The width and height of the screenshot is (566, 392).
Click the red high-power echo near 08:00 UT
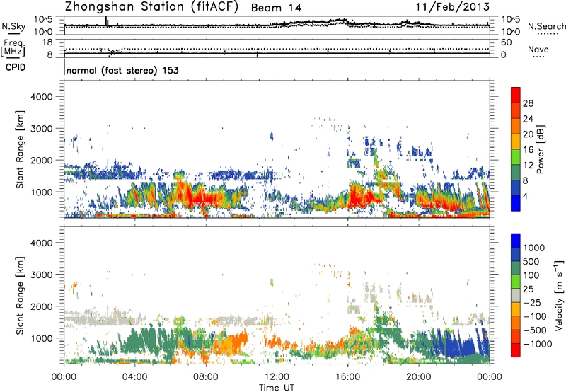coord(204,198)
